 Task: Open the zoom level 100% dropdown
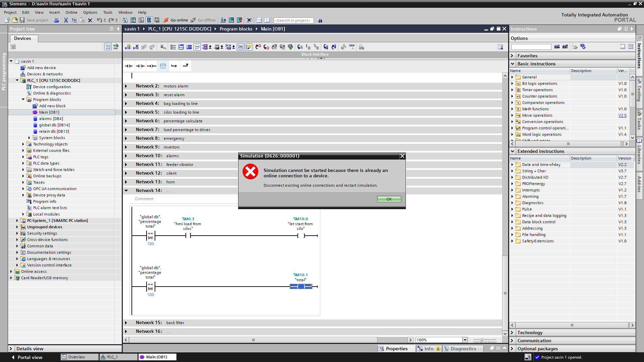[465, 340]
